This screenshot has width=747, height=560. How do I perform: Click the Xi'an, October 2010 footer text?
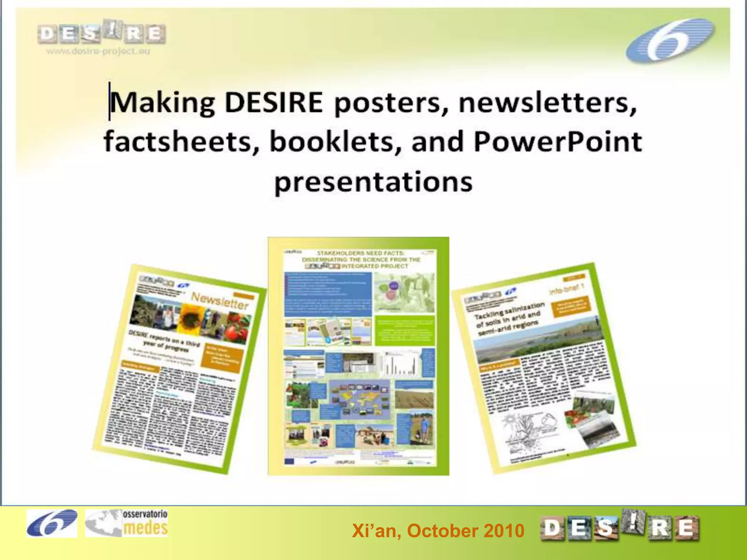[438, 531]
